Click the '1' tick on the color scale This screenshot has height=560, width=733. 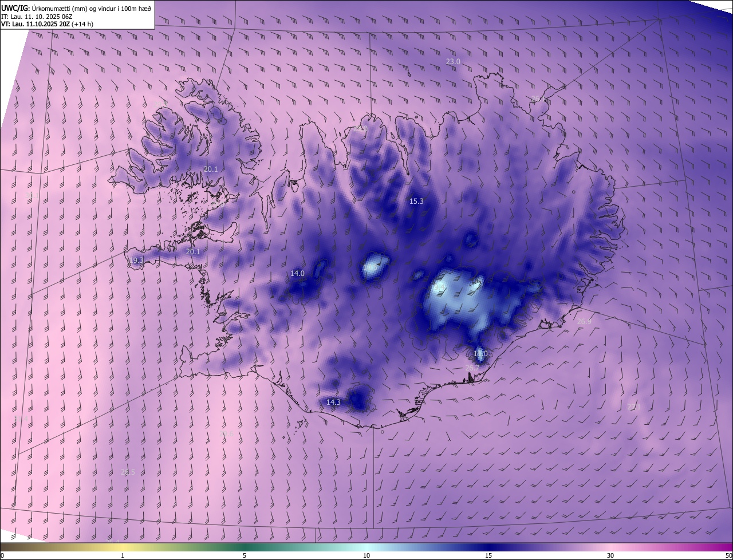click(x=123, y=556)
